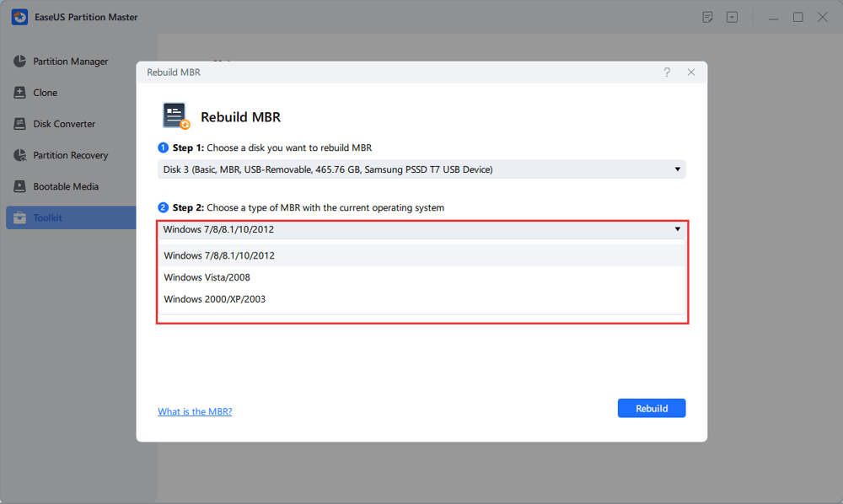Image resolution: width=843 pixels, height=504 pixels.
Task: Select Windows Vista/2008 option
Action: click(207, 277)
